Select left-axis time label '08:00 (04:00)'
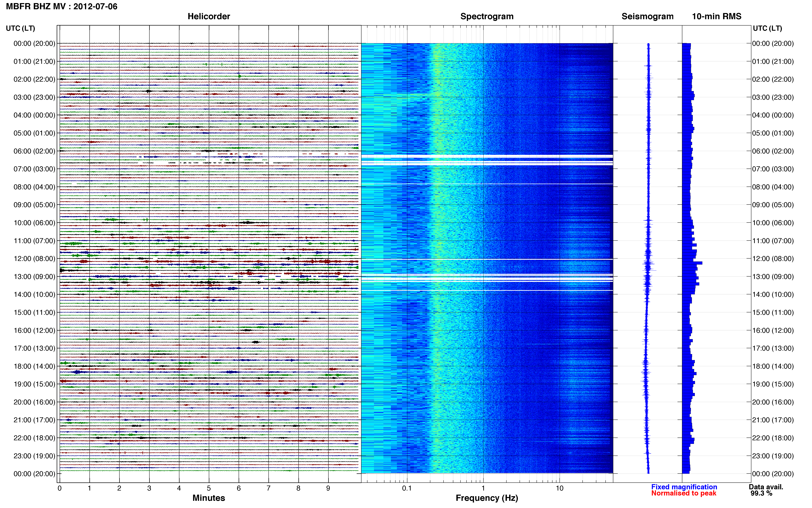 34,187
